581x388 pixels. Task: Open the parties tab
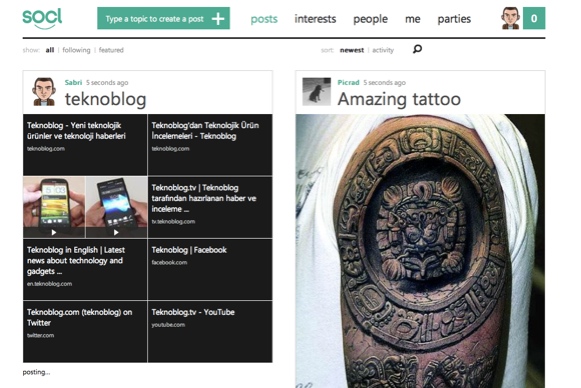pyautogui.click(x=454, y=19)
